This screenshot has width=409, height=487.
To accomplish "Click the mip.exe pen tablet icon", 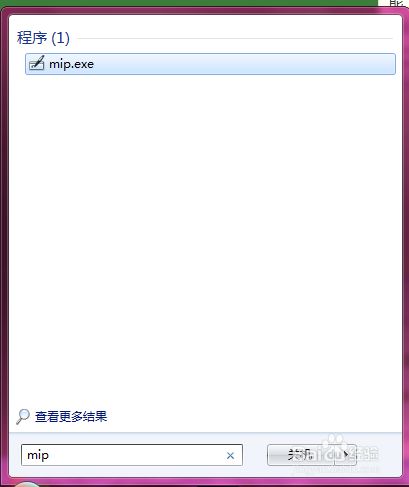I will click(36, 63).
